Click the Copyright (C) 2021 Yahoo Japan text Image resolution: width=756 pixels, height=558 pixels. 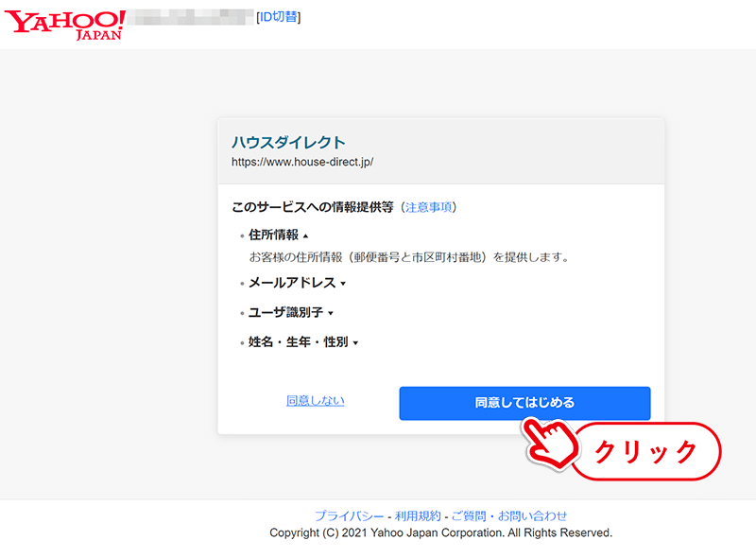point(440,532)
